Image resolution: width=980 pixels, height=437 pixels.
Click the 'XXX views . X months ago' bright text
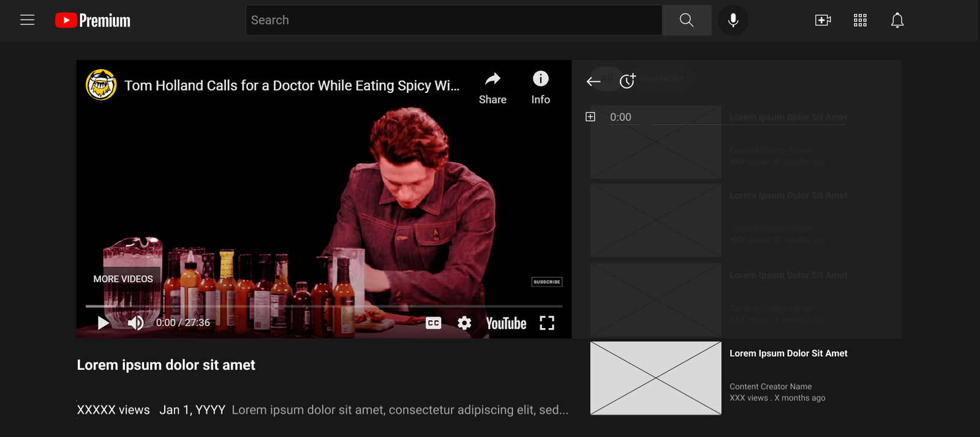(777, 398)
